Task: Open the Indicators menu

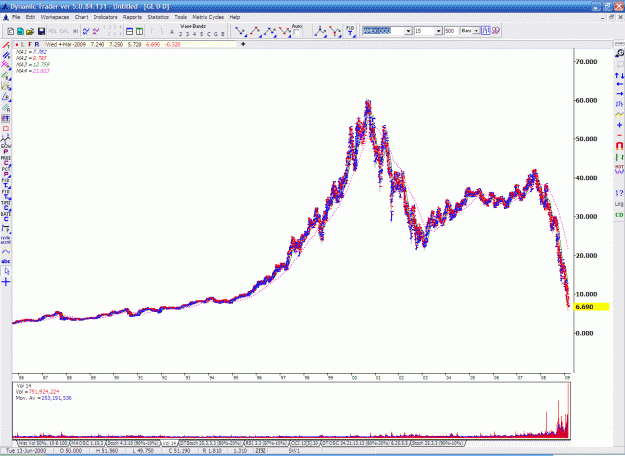Action: [105, 17]
